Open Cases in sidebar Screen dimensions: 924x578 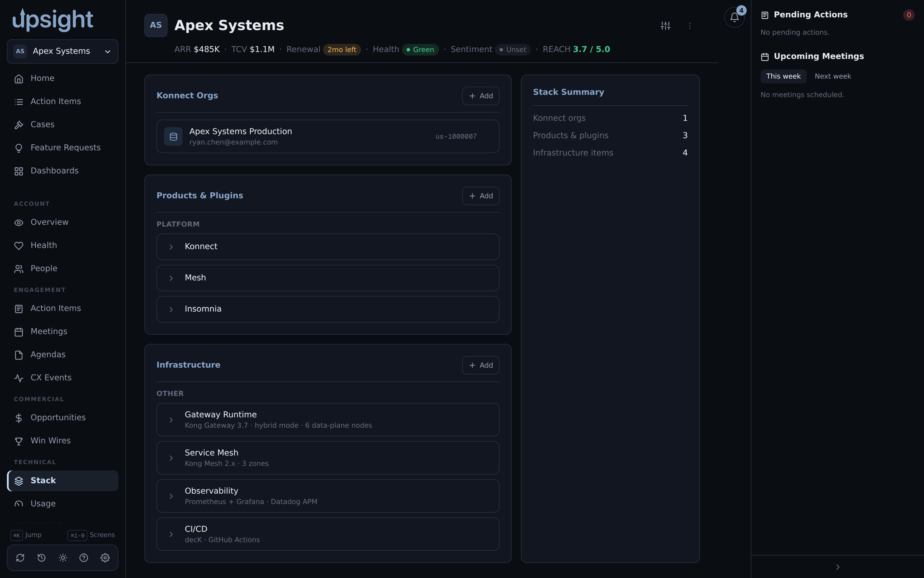(63, 125)
